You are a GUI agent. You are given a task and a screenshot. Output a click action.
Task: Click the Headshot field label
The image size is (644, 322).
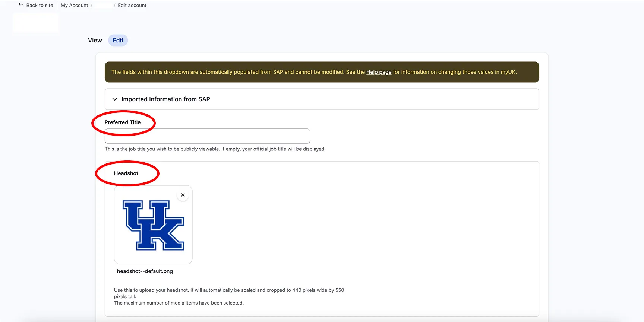pos(126,173)
